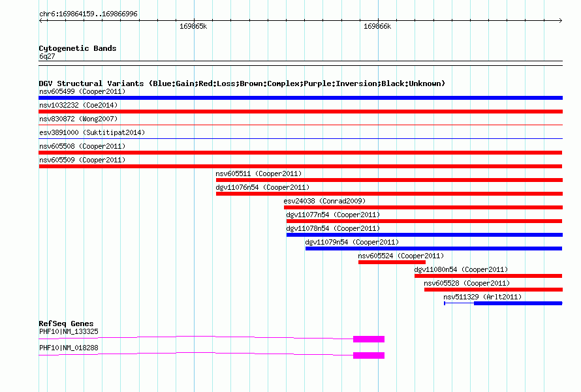
Task: Click the DGV Structural Variants track title
Action: (242, 83)
